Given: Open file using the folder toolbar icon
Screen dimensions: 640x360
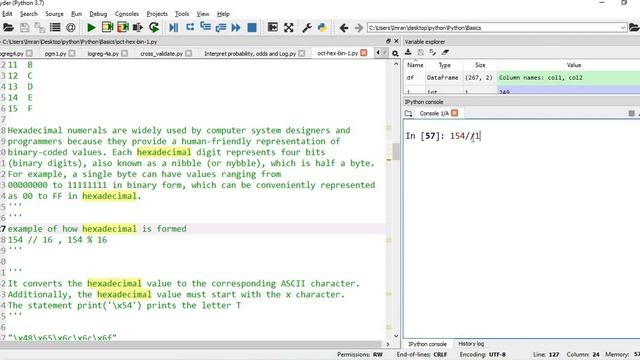Looking at the screenshot, I should pos(8,28).
